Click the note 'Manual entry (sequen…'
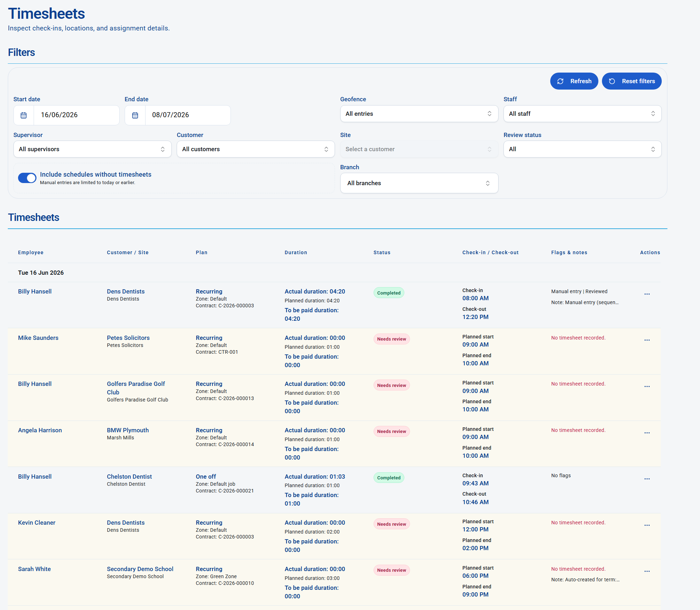The width and height of the screenshot is (700, 610). (x=585, y=302)
